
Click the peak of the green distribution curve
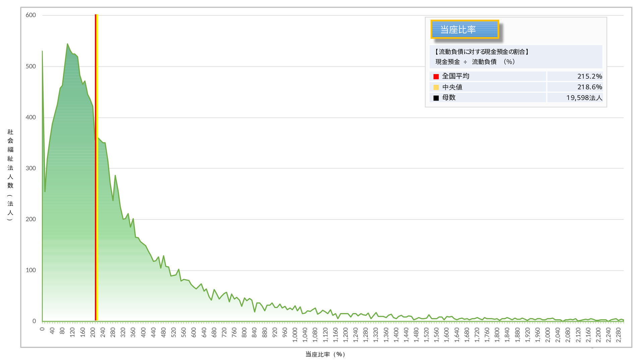click(x=67, y=44)
